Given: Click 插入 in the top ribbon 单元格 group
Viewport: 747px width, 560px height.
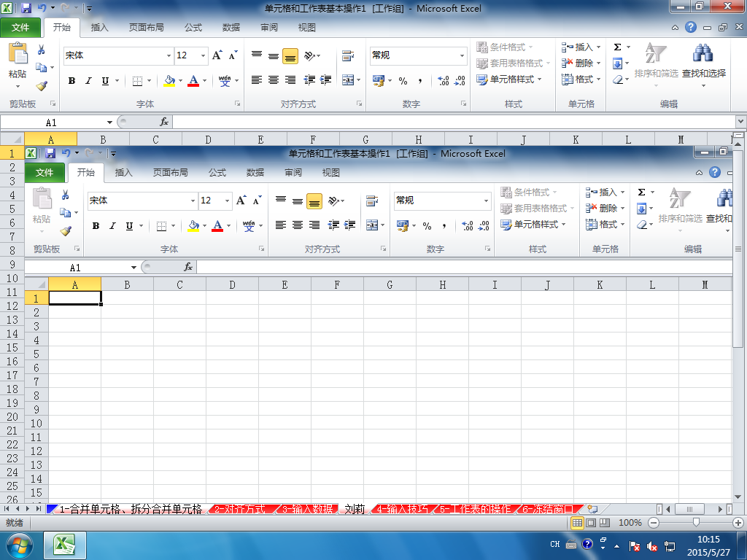Looking at the screenshot, I should pos(581,47).
